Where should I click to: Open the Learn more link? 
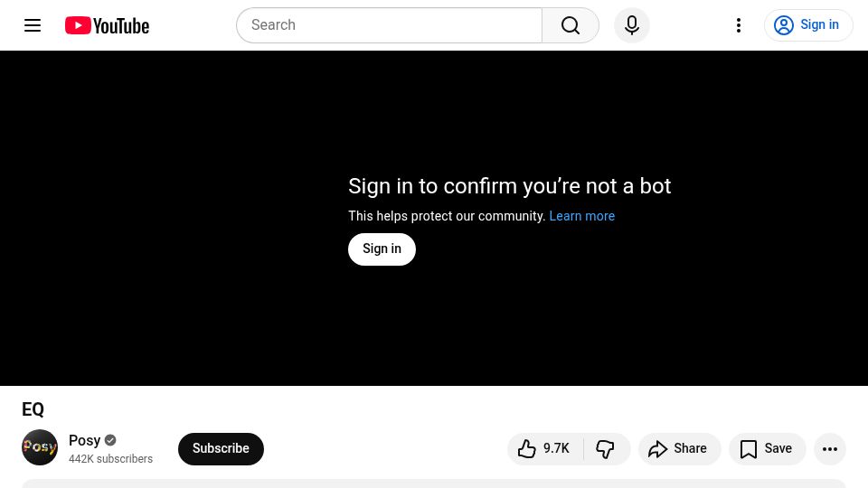(581, 216)
